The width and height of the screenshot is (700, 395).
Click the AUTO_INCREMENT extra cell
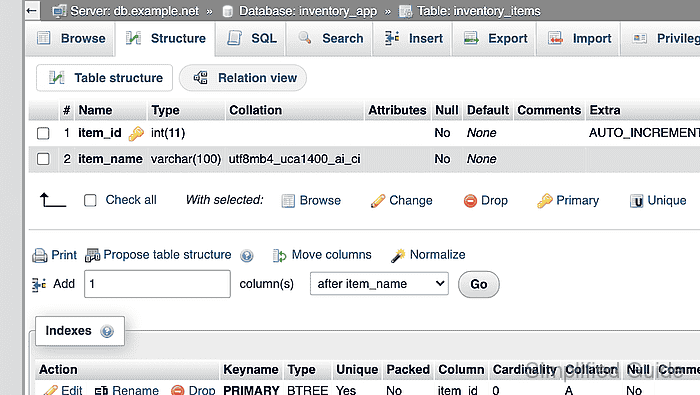coord(644,133)
